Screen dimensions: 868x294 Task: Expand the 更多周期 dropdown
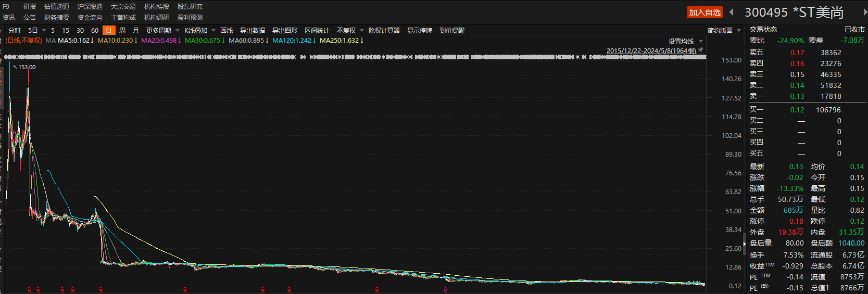click(x=162, y=30)
